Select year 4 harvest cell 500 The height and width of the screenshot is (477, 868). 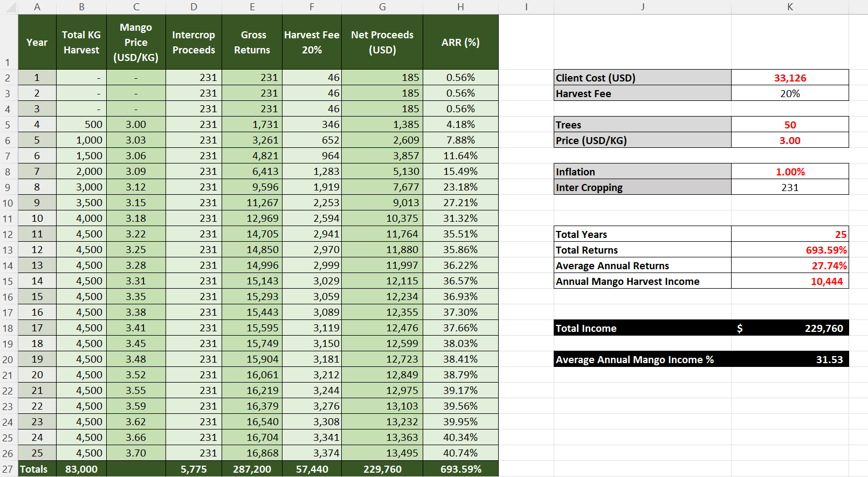(x=81, y=125)
